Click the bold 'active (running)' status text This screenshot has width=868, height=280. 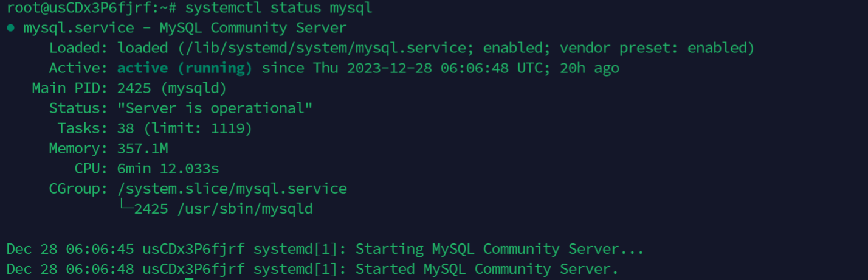(x=185, y=68)
